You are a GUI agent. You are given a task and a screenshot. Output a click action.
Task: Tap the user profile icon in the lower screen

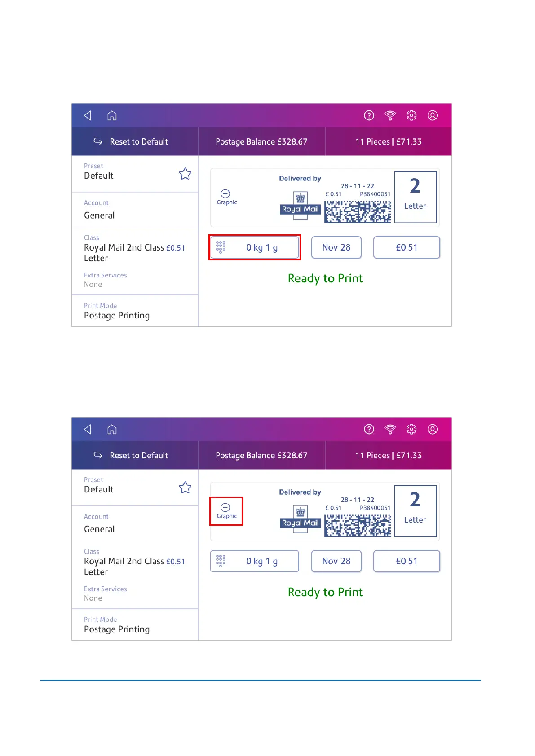432,430
